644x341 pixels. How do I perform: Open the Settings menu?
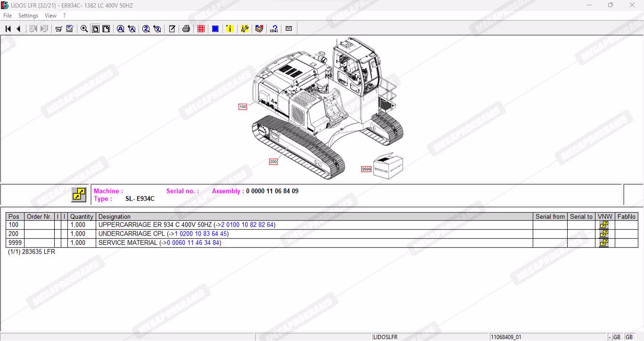coord(28,16)
